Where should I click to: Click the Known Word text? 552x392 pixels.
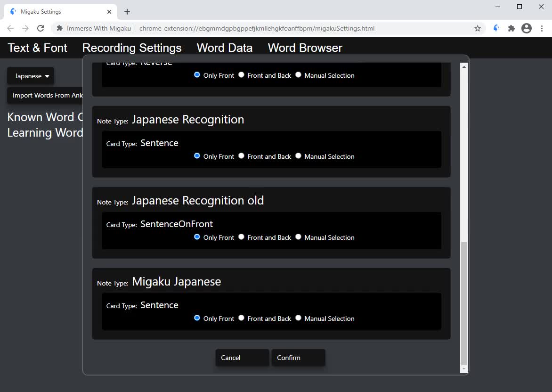(x=45, y=117)
